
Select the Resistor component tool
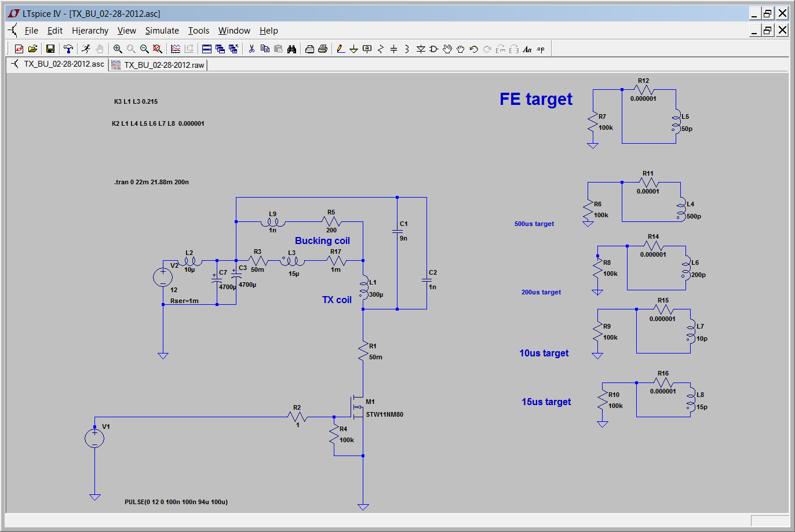[x=381, y=49]
